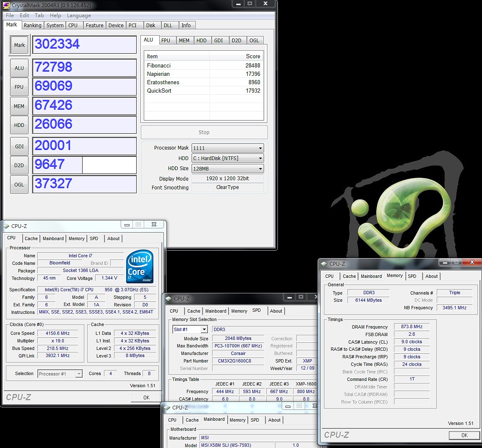The height and width of the screenshot is (448, 482).
Task: Click the DRAM Frequency value 873.8 MHz
Action: pyautogui.click(x=412, y=326)
